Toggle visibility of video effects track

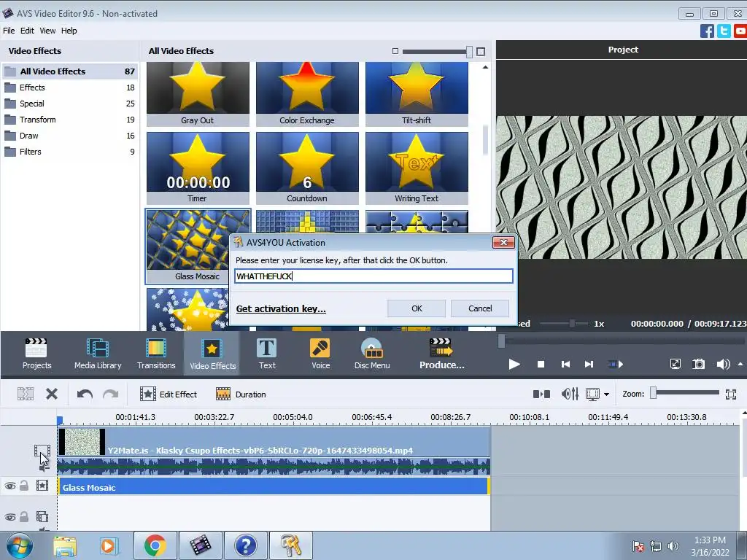[10, 486]
